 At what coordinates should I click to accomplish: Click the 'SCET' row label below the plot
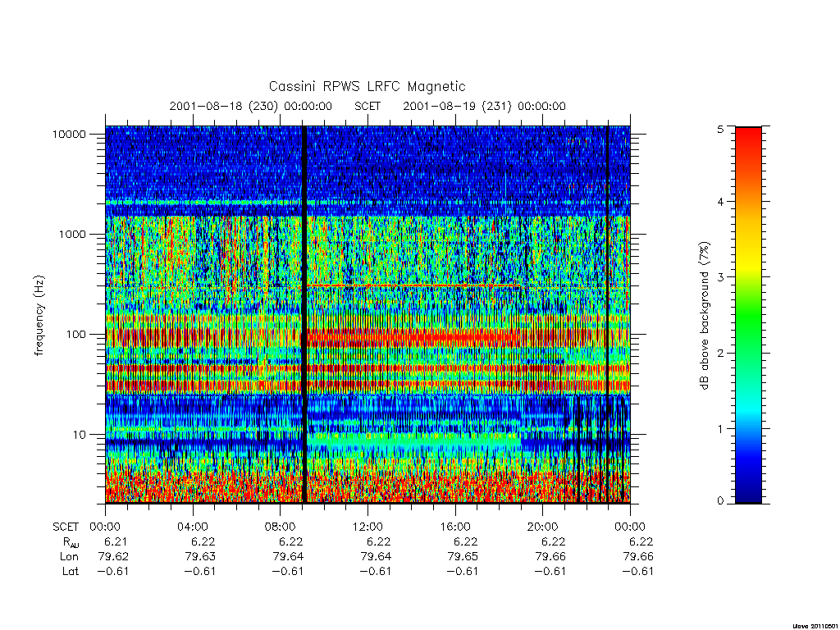click(66, 527)
